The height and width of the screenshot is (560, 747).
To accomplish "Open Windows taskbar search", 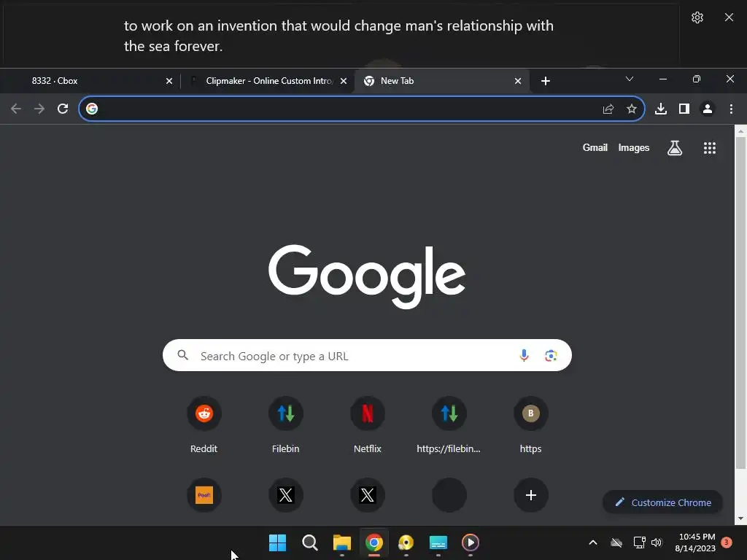I will (309, 542).
